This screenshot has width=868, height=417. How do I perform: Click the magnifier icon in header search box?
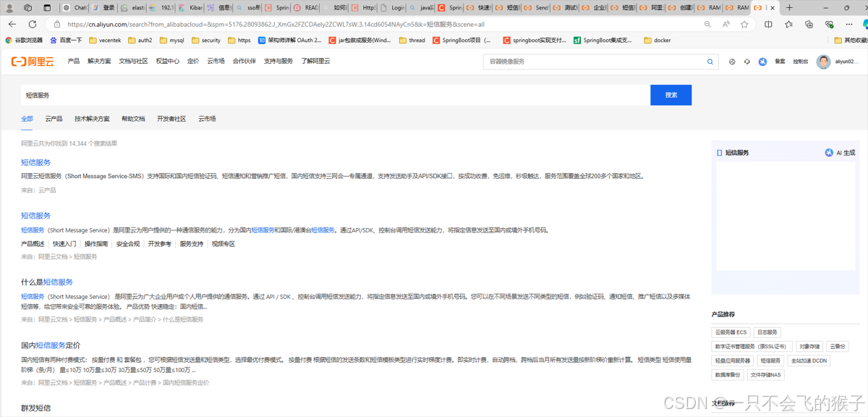tap(710, 62)
